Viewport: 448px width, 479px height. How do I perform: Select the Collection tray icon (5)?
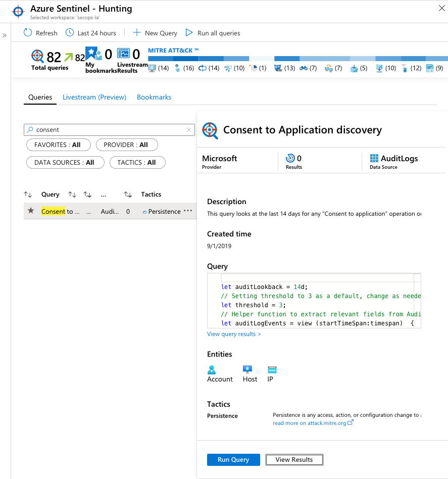point(354,68)
